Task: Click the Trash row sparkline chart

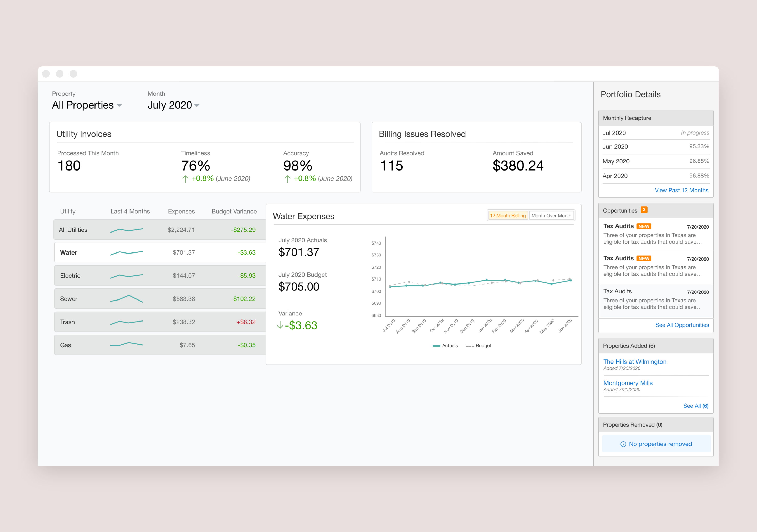Action: (126, 322)
